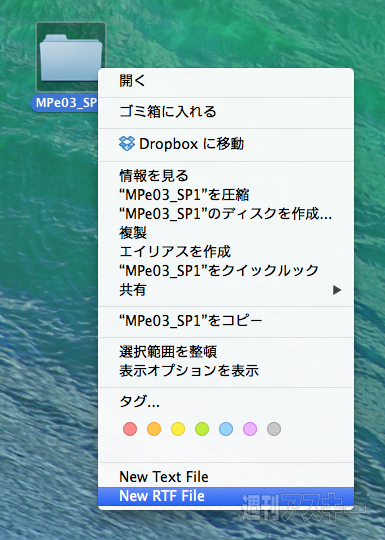Click タグ... in the context menu
Image resolution: width=385 pixels, height=540 pixels.
(x=226, y=402)
